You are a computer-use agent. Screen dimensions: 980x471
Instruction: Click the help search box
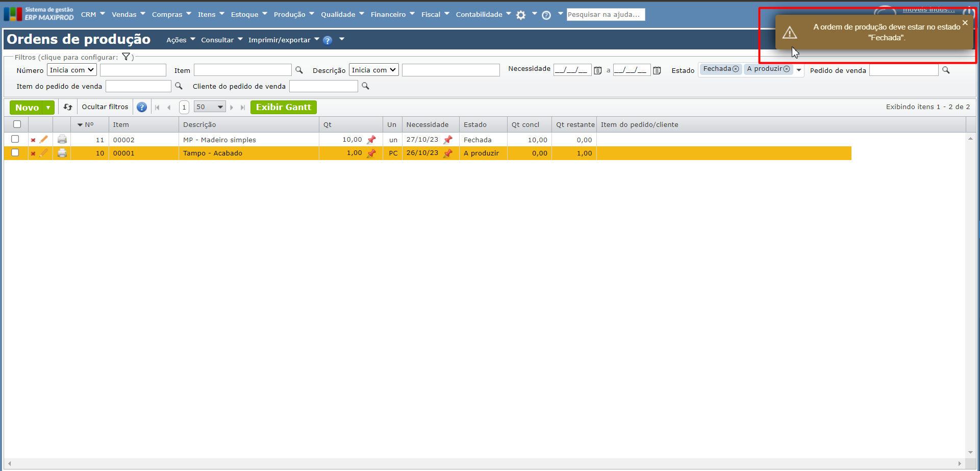click(606, 14)
